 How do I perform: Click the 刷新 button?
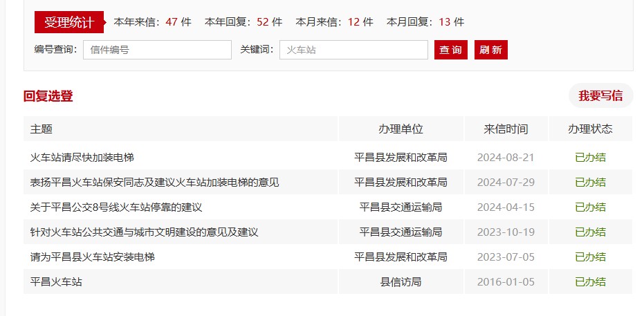click(x=491, y=50)
